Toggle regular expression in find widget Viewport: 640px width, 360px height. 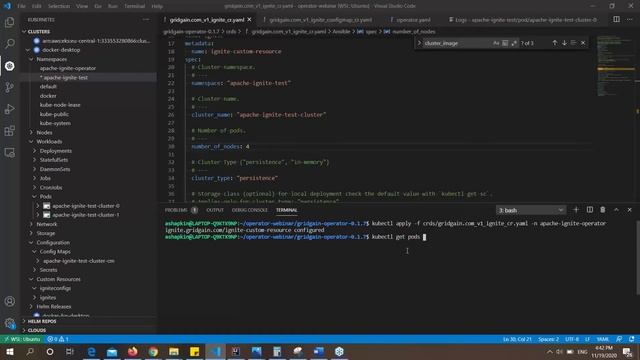pos(514,43)
